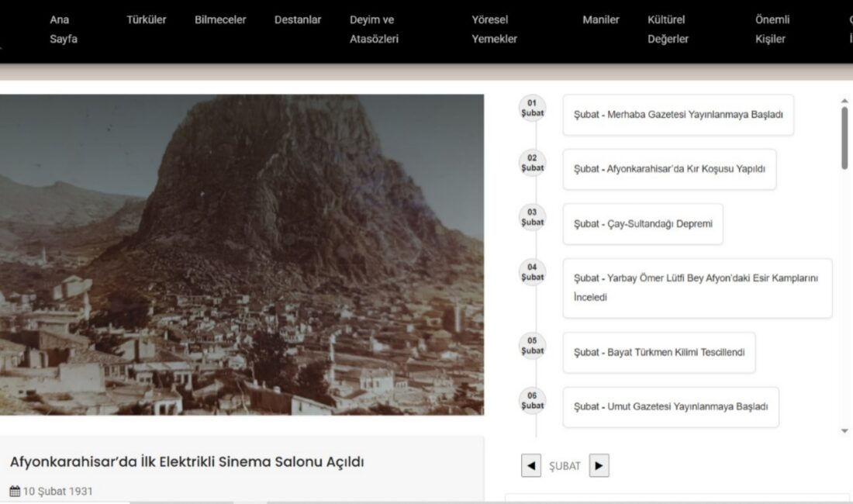853x504 pixels.
Task: Open the Çay-Sultandağı Depremi event
Action: 642,223
